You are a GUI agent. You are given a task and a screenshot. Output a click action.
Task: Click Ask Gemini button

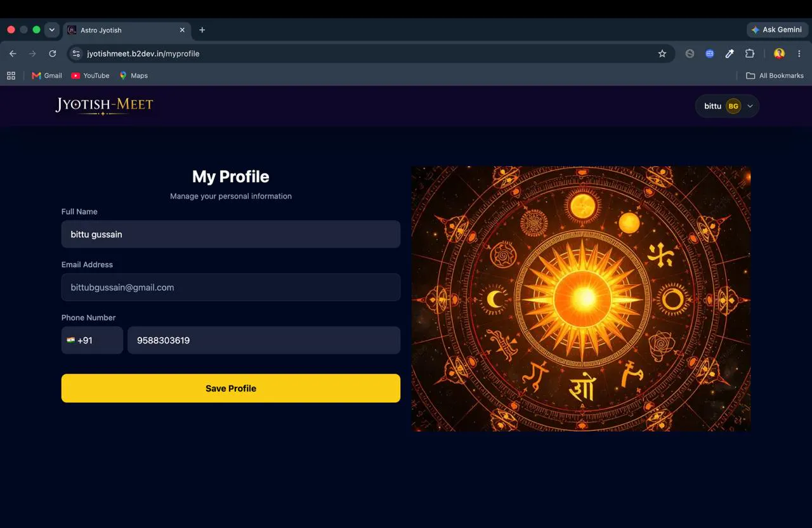[777, 30]
